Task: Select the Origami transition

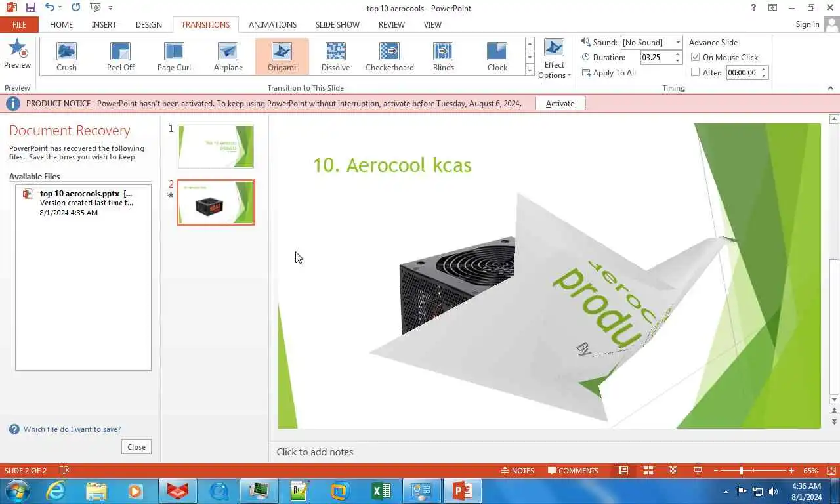Action: point(282,56)
